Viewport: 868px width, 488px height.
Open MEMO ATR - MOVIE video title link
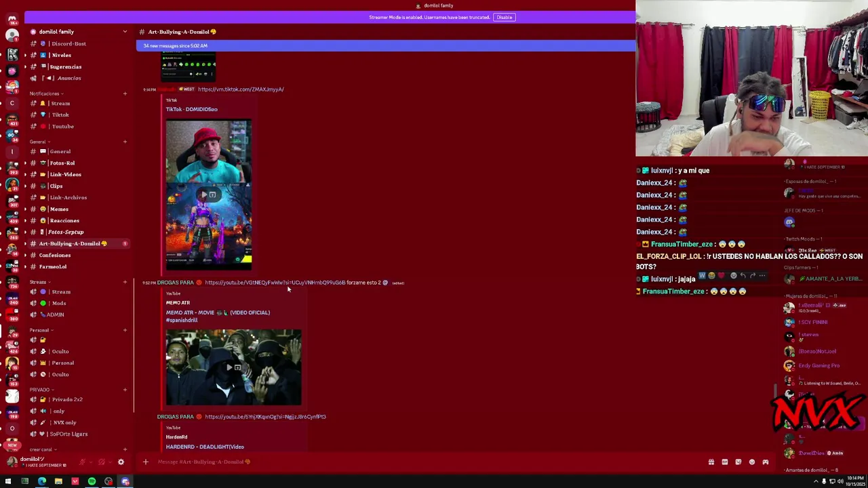218,316
